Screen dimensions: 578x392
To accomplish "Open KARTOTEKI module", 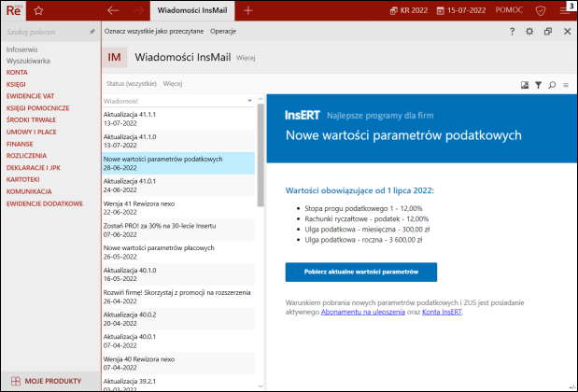I will [x=22, y=179].
